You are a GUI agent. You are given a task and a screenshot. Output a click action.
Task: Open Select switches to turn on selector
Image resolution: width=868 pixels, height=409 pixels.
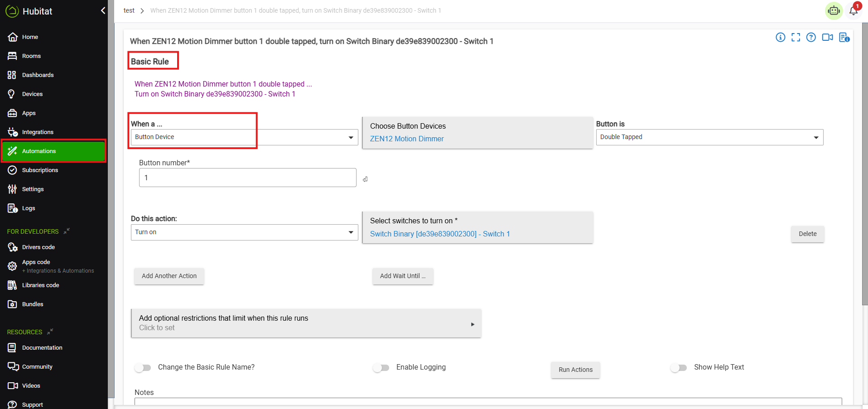[x=477, y=227]
